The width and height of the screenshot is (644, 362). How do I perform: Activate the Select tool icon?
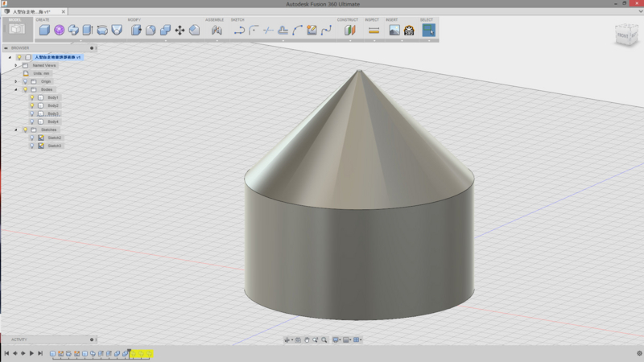pos(428,30)
